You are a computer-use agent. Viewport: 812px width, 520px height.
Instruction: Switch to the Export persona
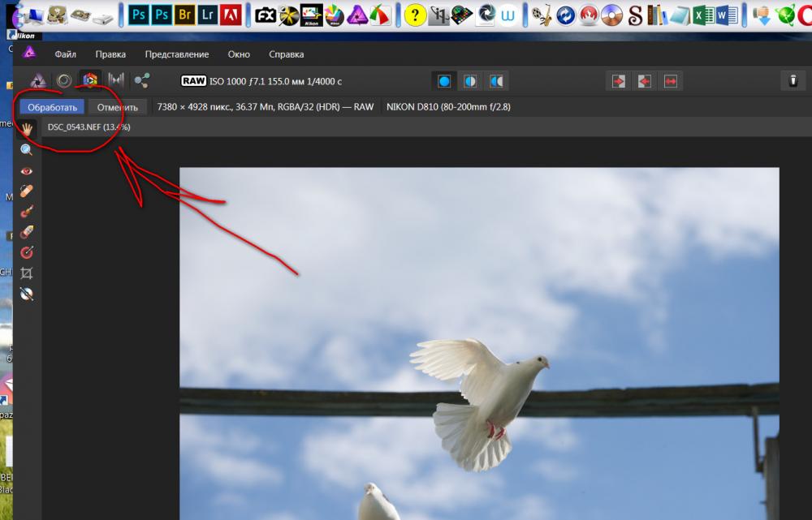point(142,80)
